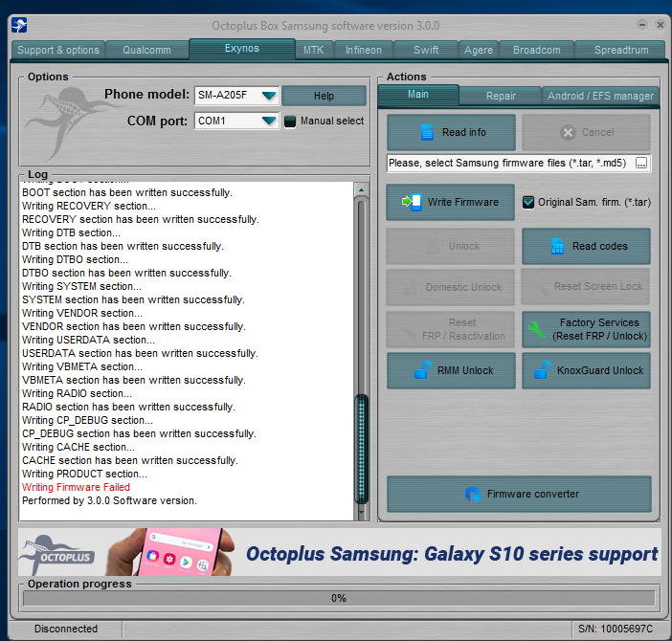Click the Write Firmware button
Image resolution: width=672 pixels, height=641 pixels.
(450, 202)
